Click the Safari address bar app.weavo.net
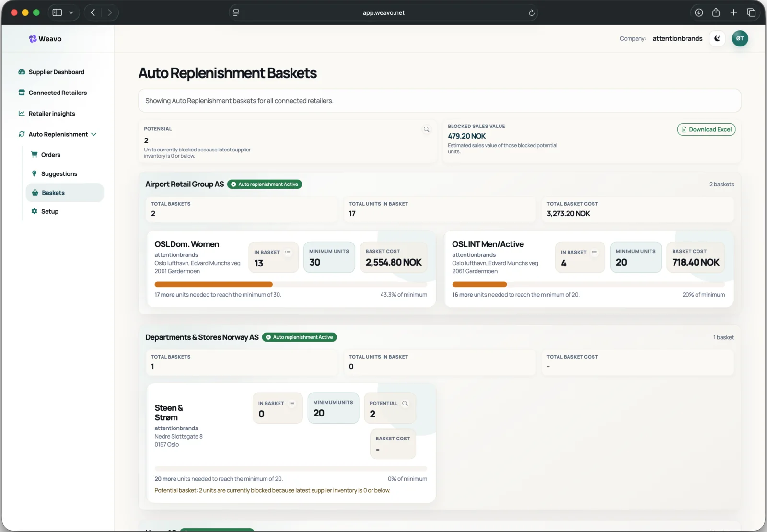 coord(383,13)
